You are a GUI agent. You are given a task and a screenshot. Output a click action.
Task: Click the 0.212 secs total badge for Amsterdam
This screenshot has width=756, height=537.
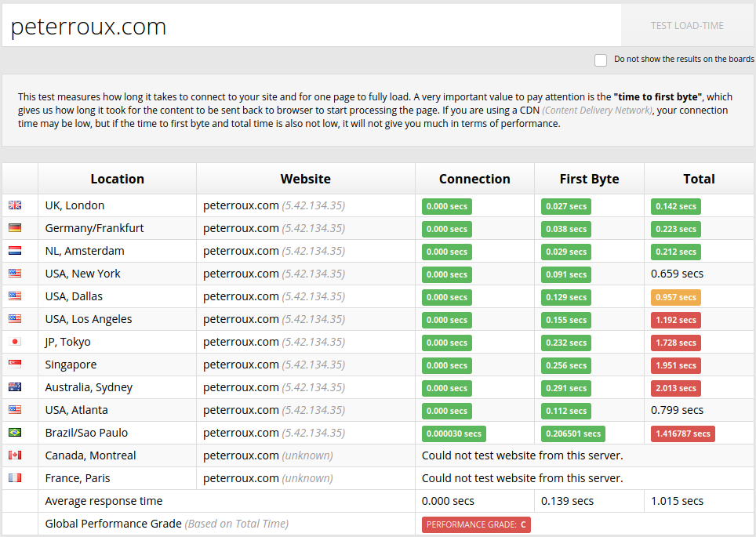(676, 252)
